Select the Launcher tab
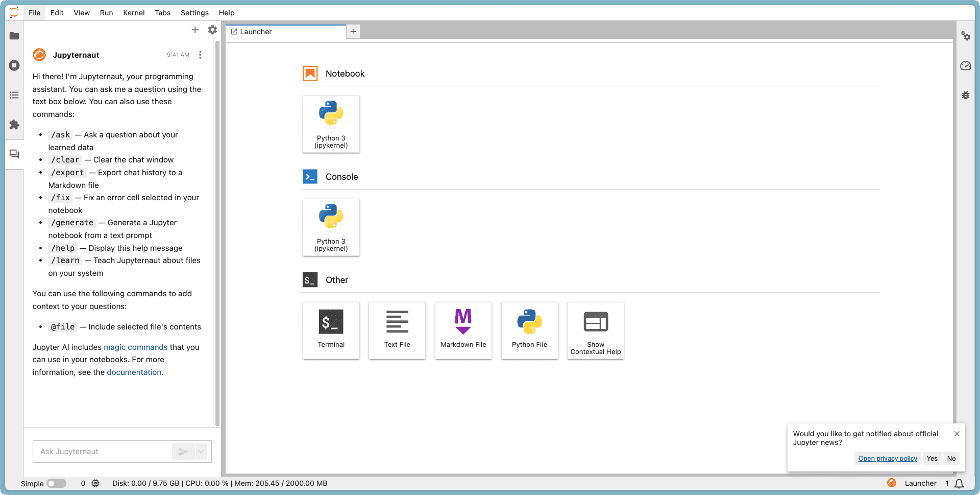This screenshot has width=980, height=495. pyautogui.click(x=286, y=32)
